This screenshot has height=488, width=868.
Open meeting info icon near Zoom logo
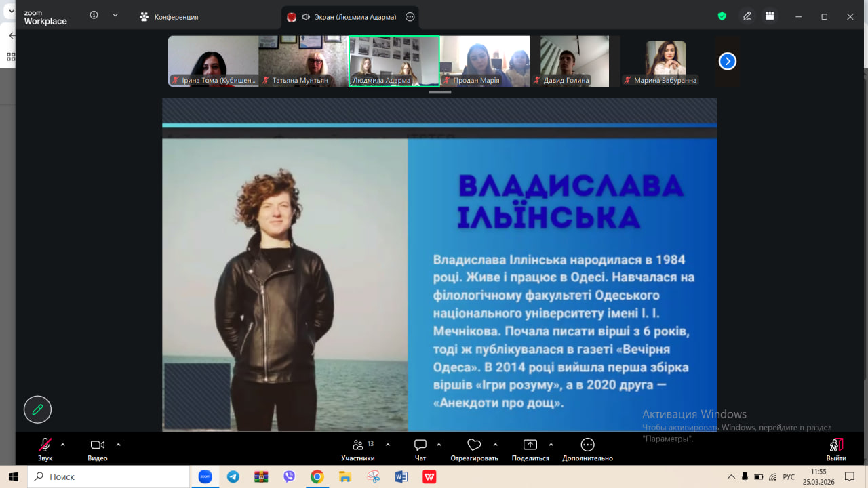(x=94, y=16)
